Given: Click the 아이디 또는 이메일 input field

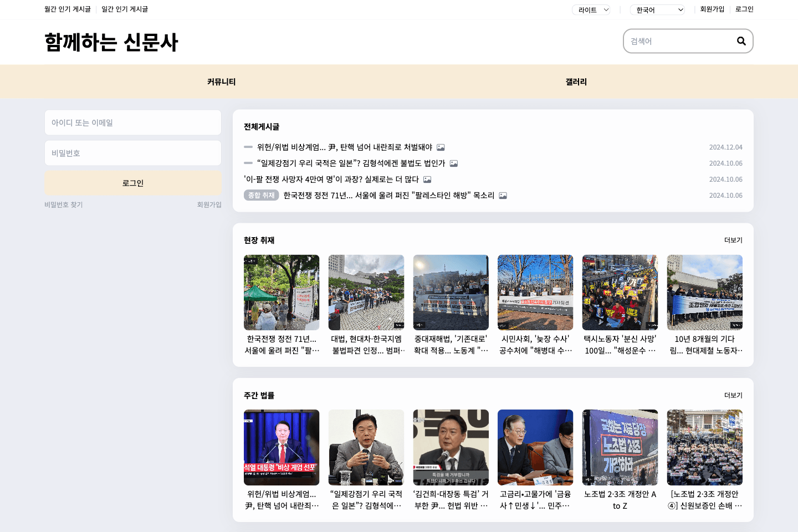Looking at the screenshot, I should (133, 122).
